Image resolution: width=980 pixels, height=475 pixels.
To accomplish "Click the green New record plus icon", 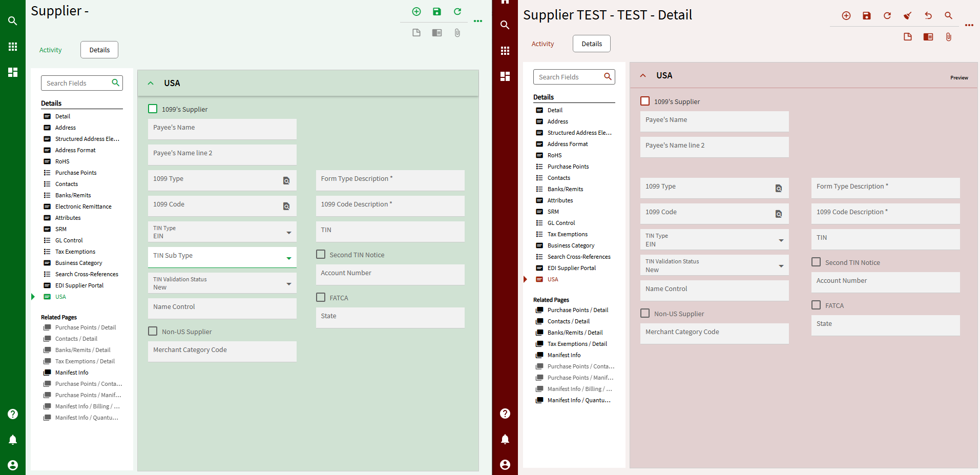I will [416, 12].
